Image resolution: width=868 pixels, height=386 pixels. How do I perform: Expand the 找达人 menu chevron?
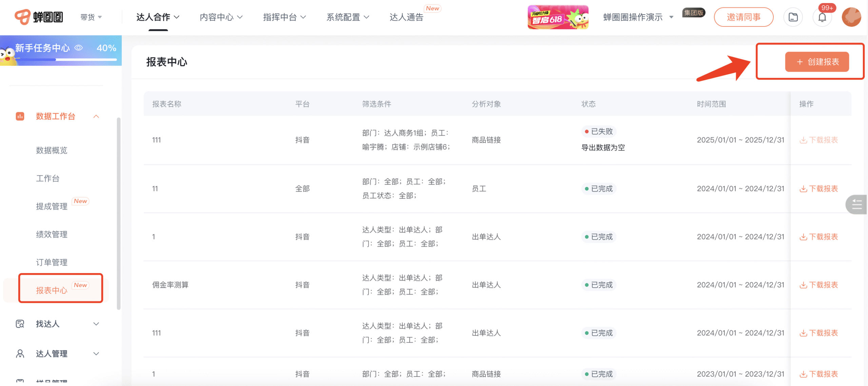point(96,324)
